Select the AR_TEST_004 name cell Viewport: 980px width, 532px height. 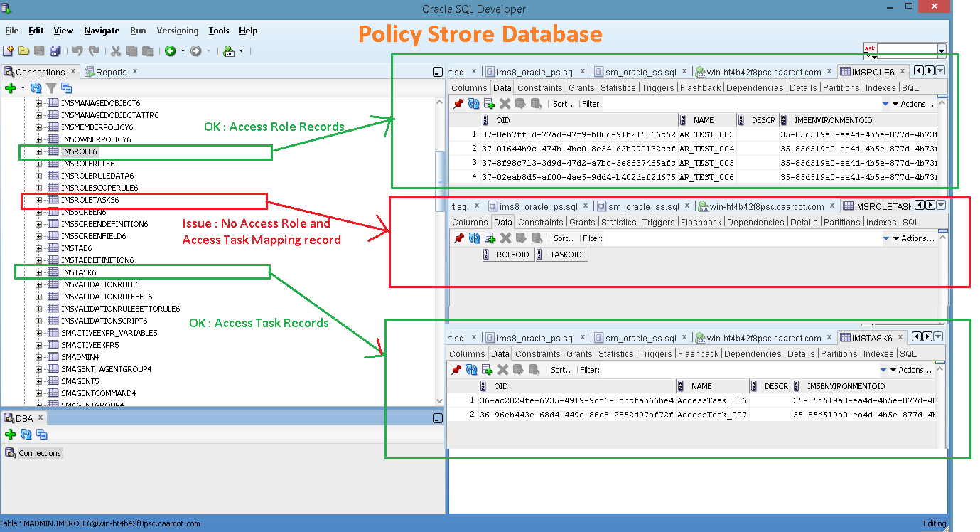tap(707, 149)
